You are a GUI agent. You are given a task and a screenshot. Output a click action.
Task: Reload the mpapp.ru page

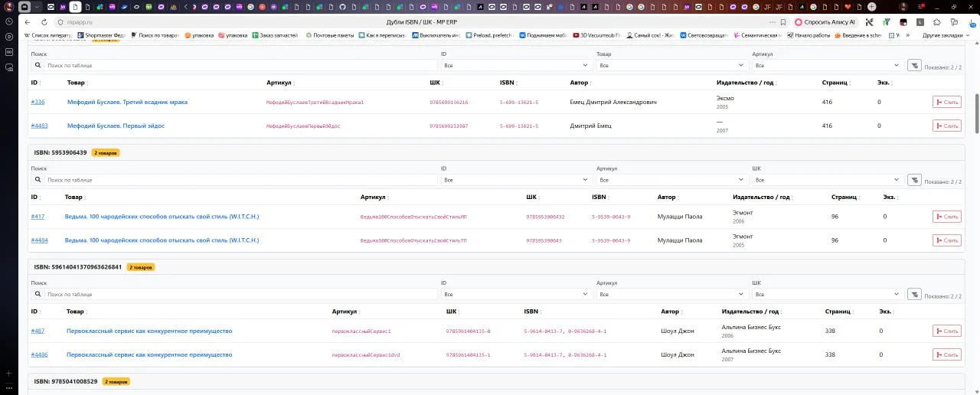coord(44,22)
